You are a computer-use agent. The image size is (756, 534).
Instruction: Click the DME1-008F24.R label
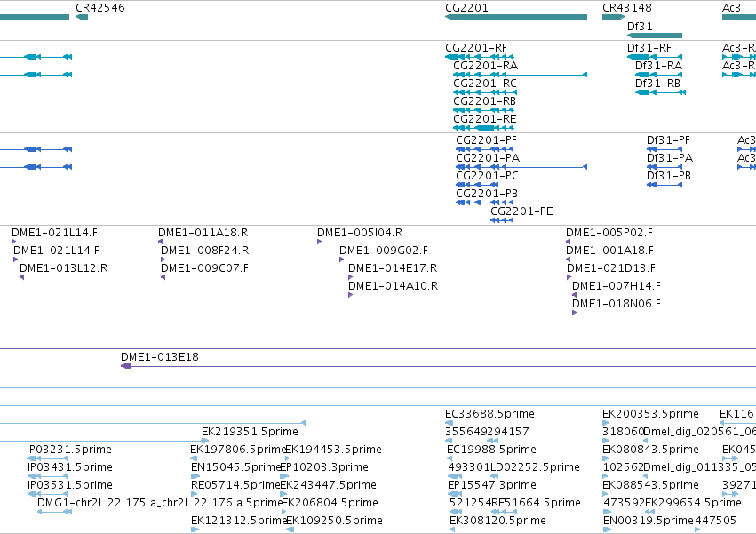(205, 251)
